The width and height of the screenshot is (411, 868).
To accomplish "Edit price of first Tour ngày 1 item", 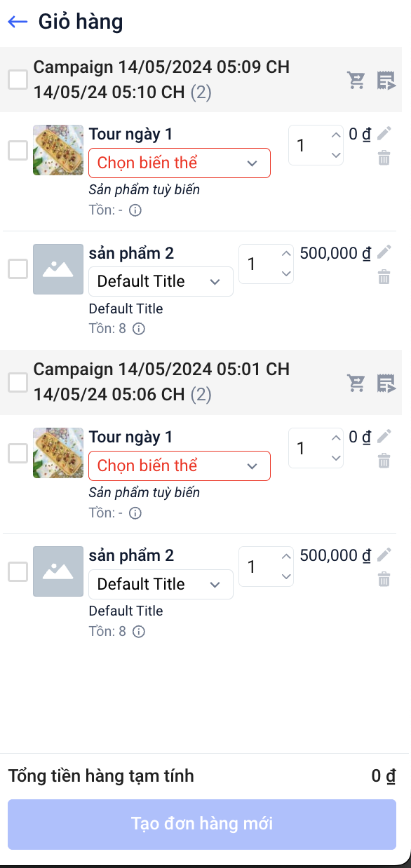I will click(384, 133).
